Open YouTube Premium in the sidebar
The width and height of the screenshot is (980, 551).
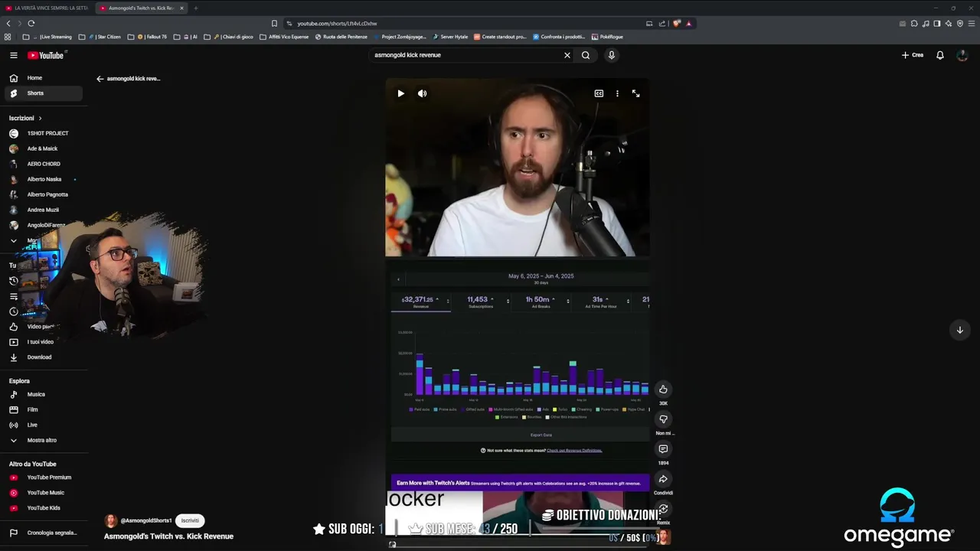43,478
